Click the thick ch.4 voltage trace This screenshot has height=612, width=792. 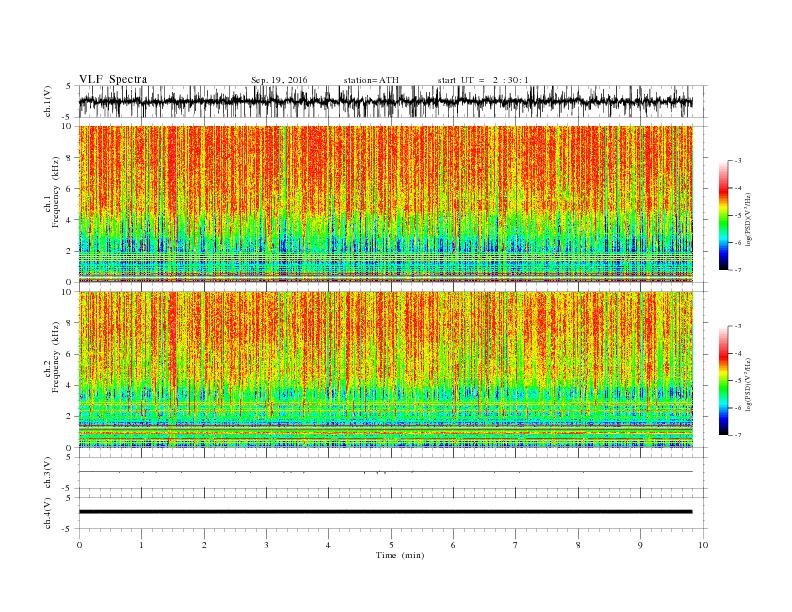(386, 512)
